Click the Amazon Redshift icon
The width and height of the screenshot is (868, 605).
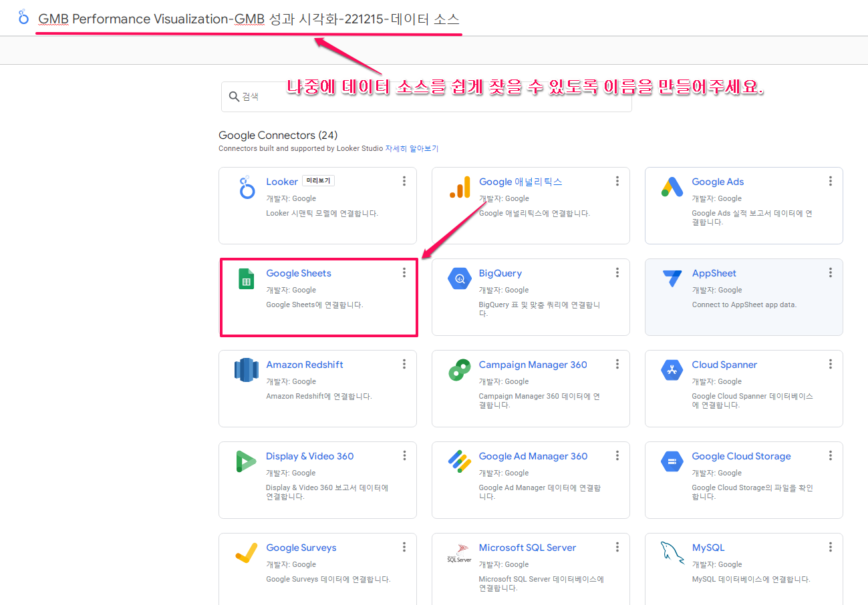point(247,370)
